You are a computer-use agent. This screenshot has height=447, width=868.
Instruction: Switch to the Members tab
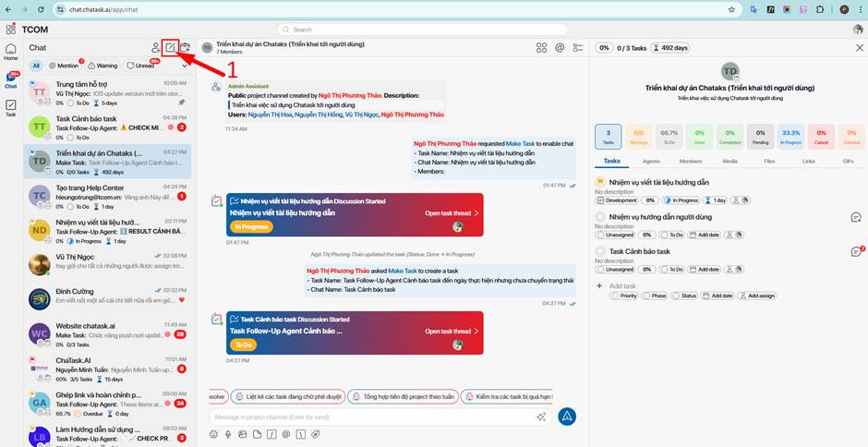click(691, 162)
